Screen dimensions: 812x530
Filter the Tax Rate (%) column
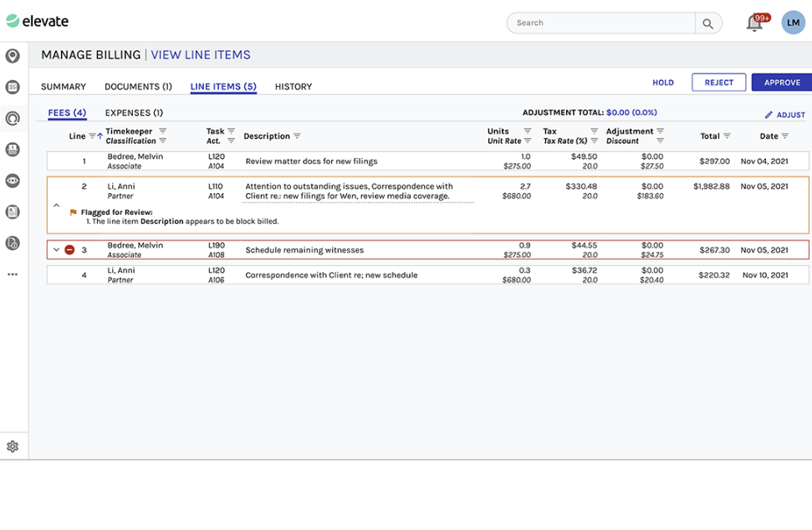coord(594,140)
